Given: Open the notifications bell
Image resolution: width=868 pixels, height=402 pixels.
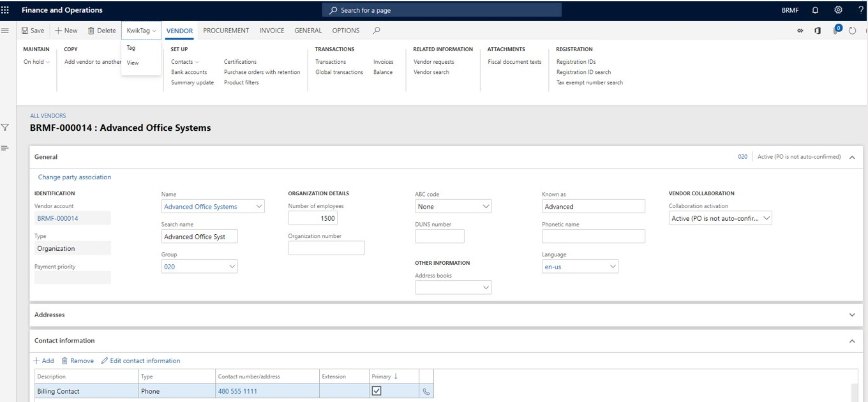Looking at the screenshot, I should [815, 10].
